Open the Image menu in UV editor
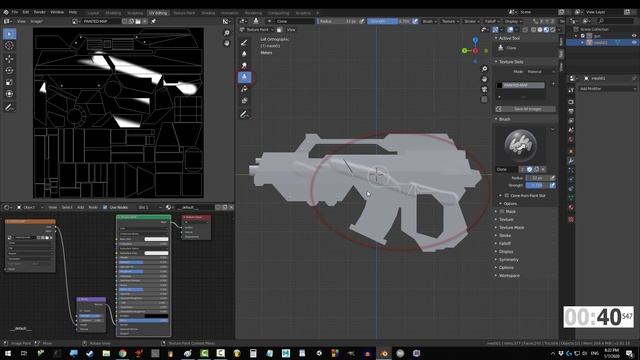The height and width of the screenshot is (360, 640). (37, 21)
